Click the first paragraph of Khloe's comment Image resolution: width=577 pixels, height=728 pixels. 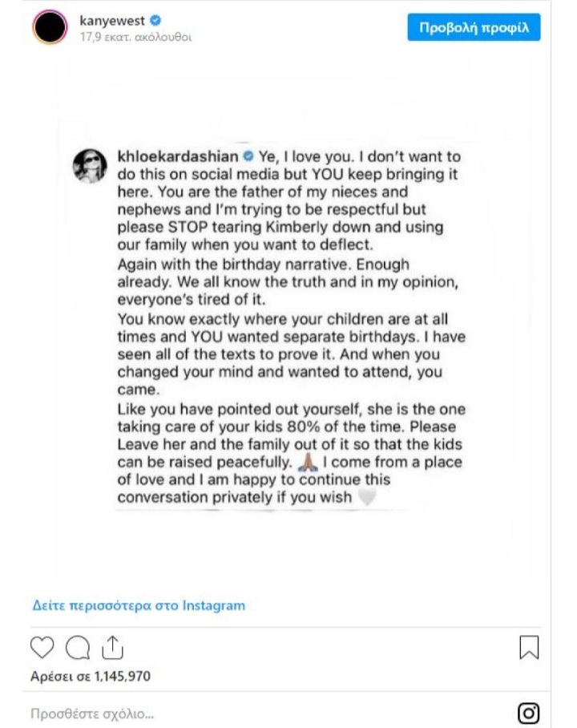tap(288, 200)
